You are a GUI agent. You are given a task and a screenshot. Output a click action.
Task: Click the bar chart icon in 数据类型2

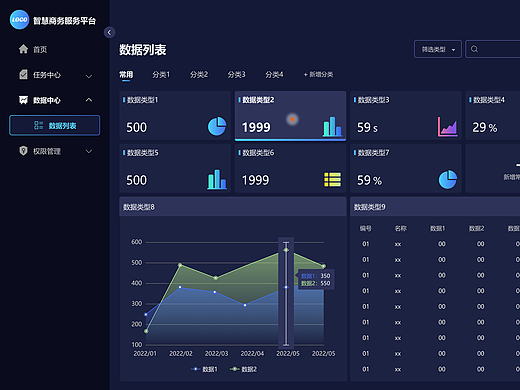(332, 126)
